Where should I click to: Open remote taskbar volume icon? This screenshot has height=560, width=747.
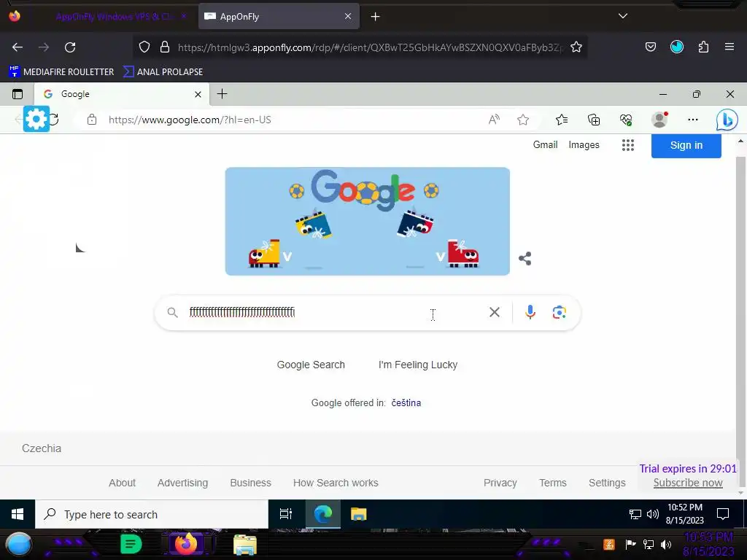tap(653, 514)
